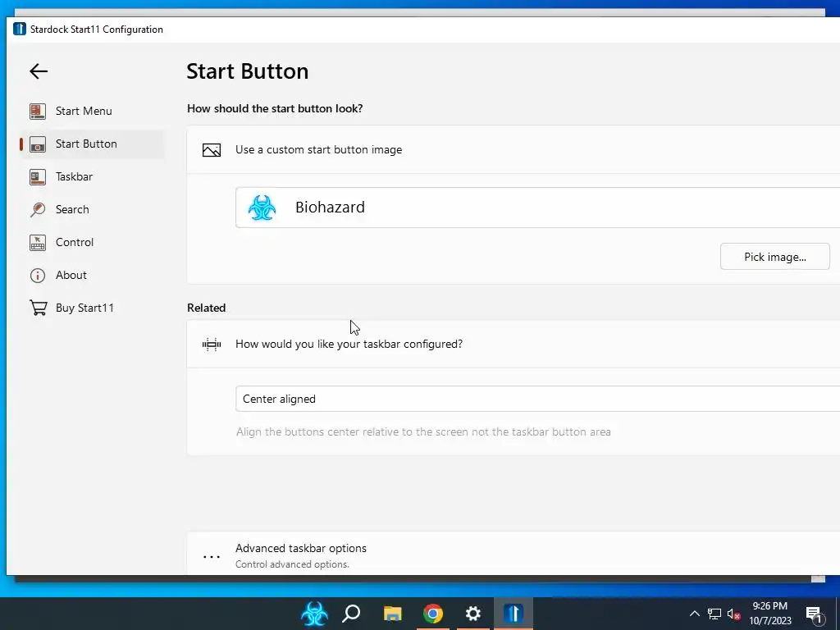Click the Control keyboard sidebar icon
840x630 pixels.
tap(38, 243)
